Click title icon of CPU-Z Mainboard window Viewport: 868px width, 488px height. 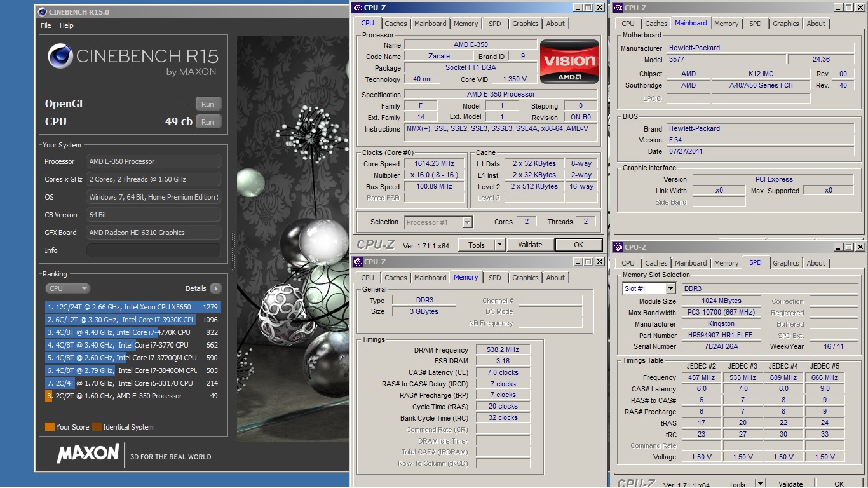tap(618, 8)
